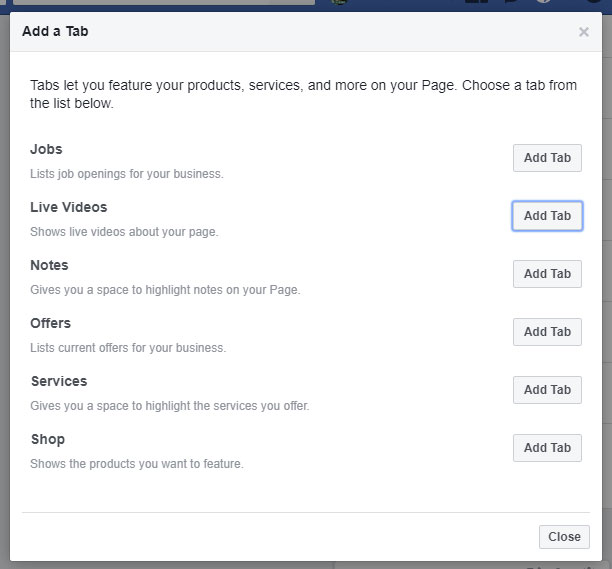Add the Offers tab
Image resolution: width=612 pixels, height=569 pixels.
tap(547, 332)
